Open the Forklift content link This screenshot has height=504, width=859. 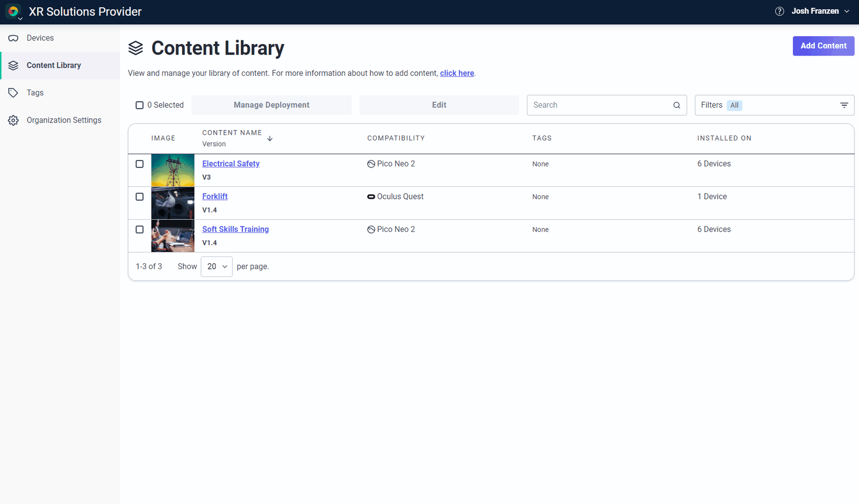click(x=215, y=197)
